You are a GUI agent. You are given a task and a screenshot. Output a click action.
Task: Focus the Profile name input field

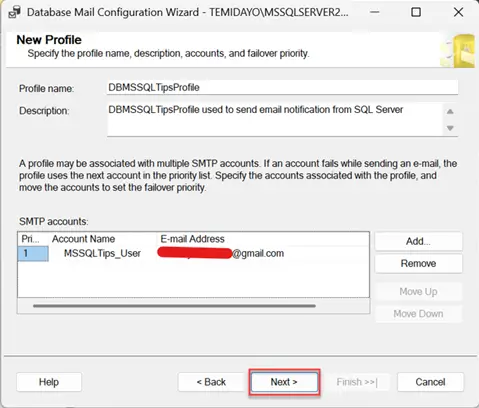click(x=282, y=88)
